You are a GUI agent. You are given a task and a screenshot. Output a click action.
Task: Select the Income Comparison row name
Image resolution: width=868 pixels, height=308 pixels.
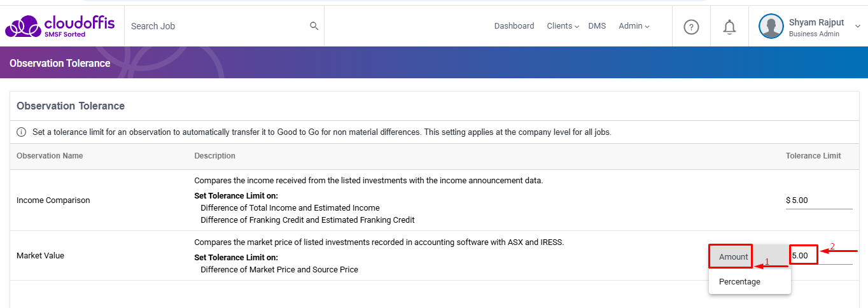tap(53, 200)
